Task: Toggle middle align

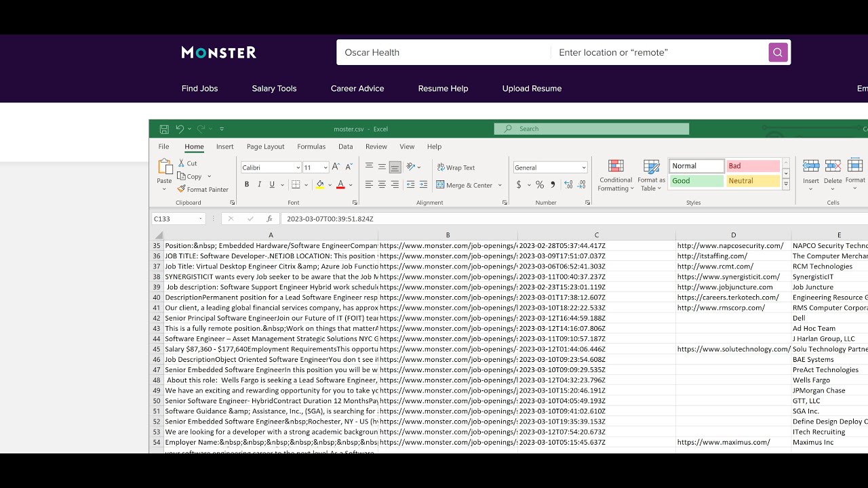Action: pos(382,167)
